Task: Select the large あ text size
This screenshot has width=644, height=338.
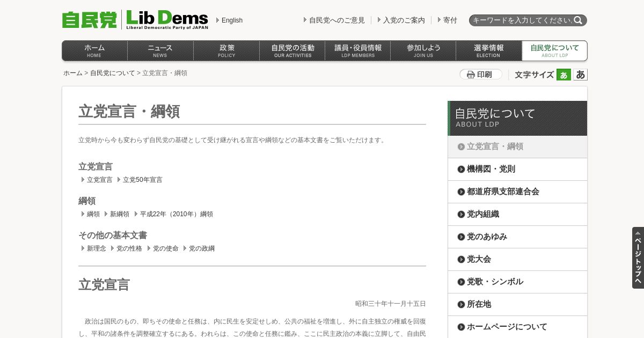Action: pos(580,75)
